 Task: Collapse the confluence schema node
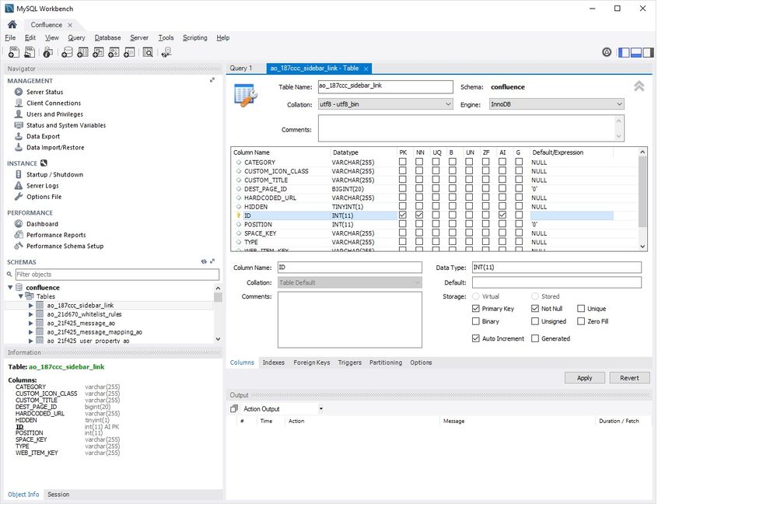click(10, 287)
